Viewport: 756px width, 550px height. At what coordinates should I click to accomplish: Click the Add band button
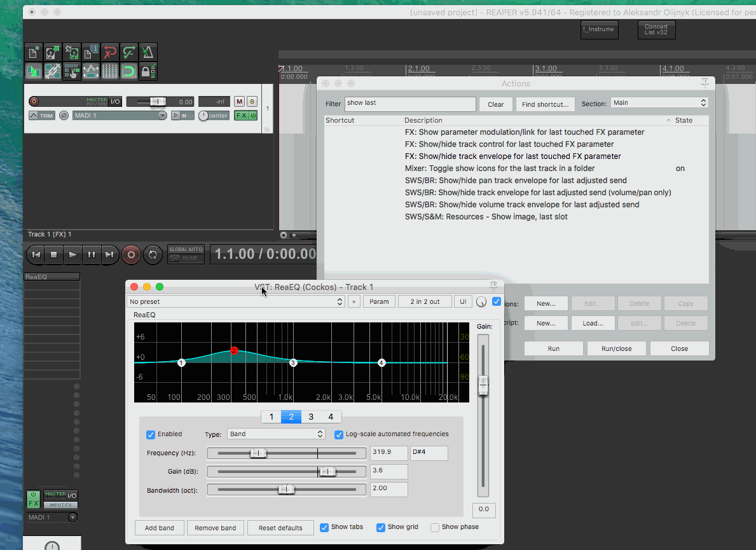pyautogui.click(x=160, y=528)
